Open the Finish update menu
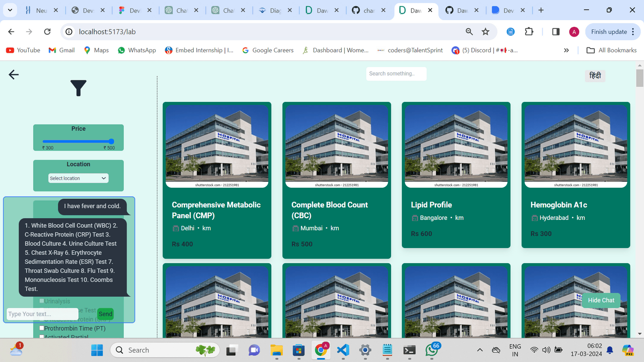 (614, 32)
